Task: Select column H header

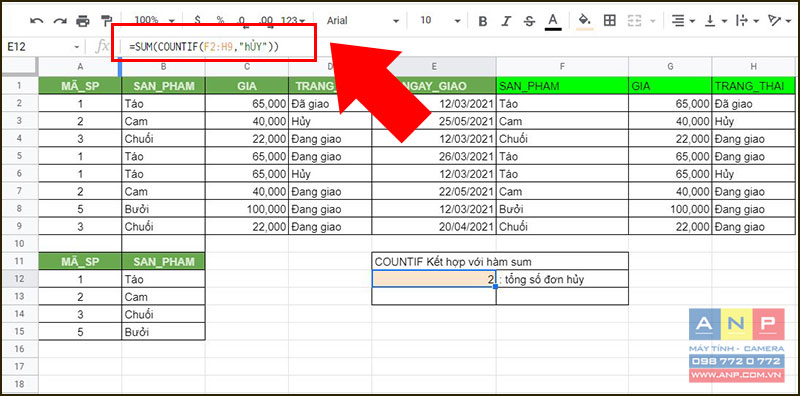Action: click(x=754, y=67)
